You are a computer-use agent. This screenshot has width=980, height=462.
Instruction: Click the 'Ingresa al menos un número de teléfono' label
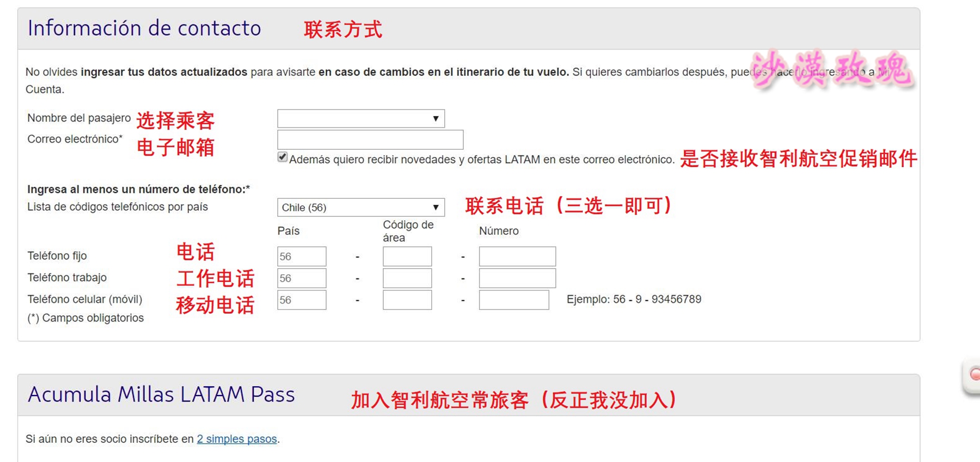[138, 189]
